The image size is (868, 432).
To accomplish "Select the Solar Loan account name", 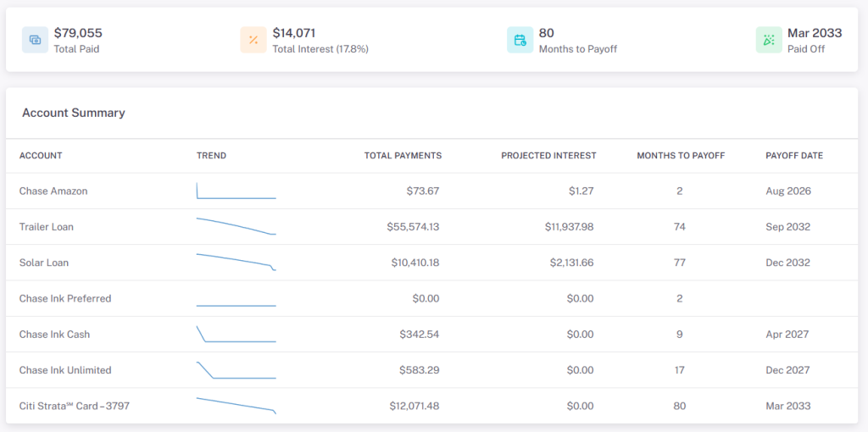I will coord(44,263).
